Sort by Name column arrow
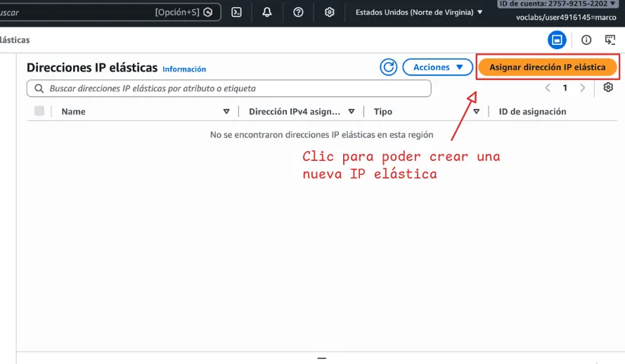 226,112
